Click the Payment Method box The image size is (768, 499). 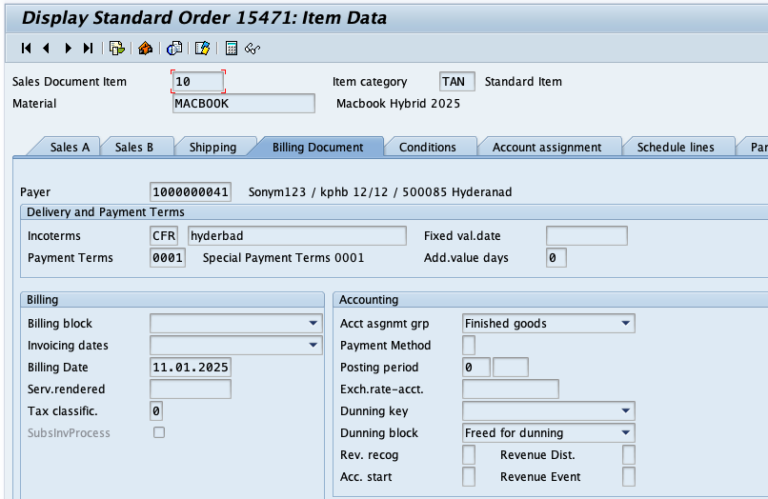(x=468, y=345)
